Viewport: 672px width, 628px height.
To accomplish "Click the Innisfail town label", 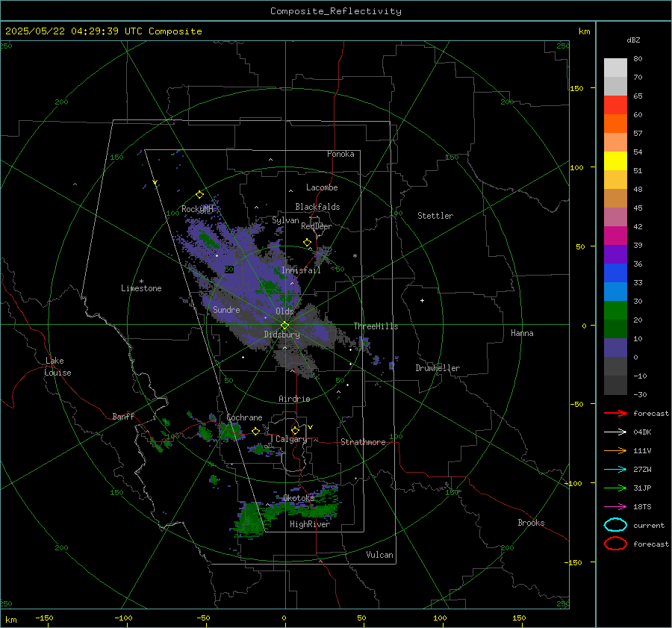I will click(x=301, y=270).
